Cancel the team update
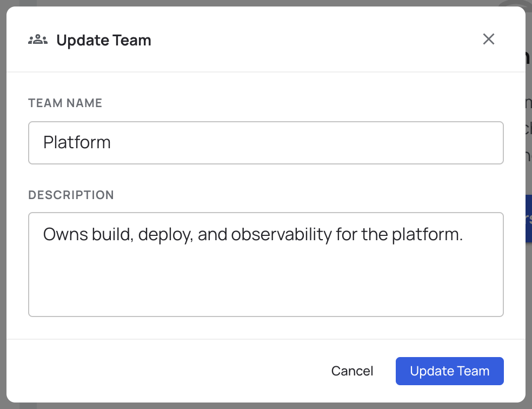Screen dimensions: 532x409 pyautogui.click(x=352, y=371)
